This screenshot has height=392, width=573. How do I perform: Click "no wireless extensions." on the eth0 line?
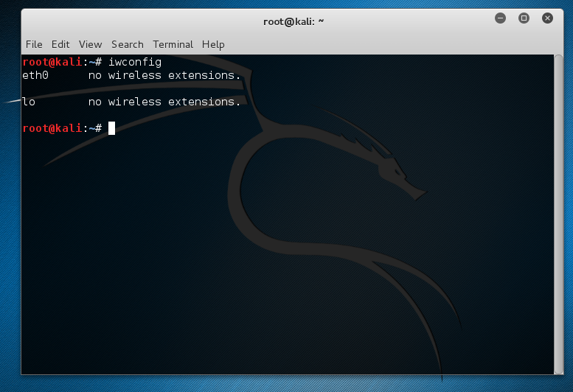(164, 75)
